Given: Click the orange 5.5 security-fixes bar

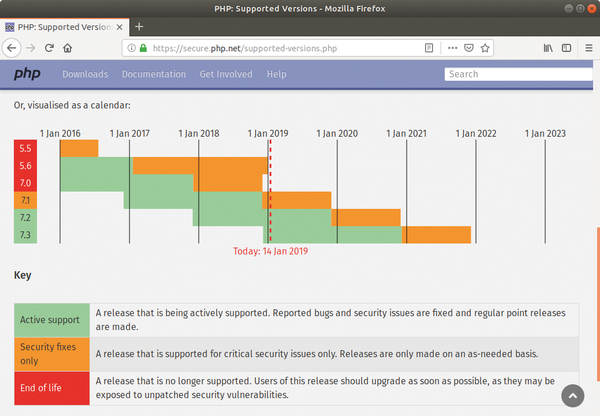Looking at the screenshot, I should tap(79, 148).
